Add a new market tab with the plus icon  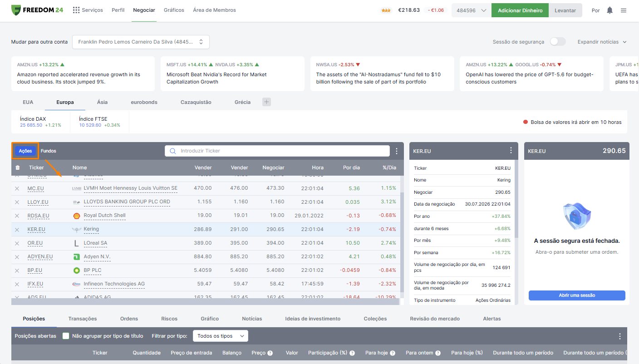click(267, 102)
